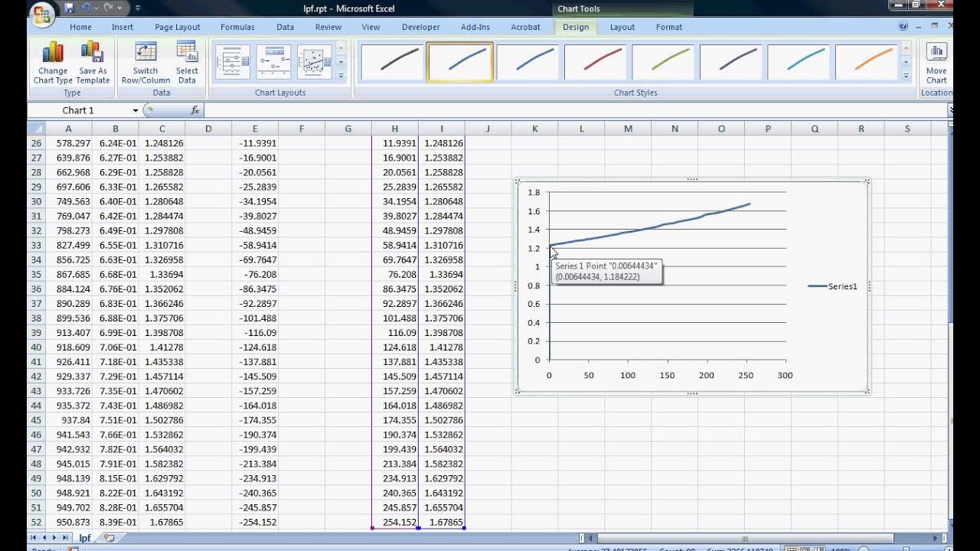Screen dimensions: 980x551
Task: Click the Series1 legend entry
Action: click(832, 286)
